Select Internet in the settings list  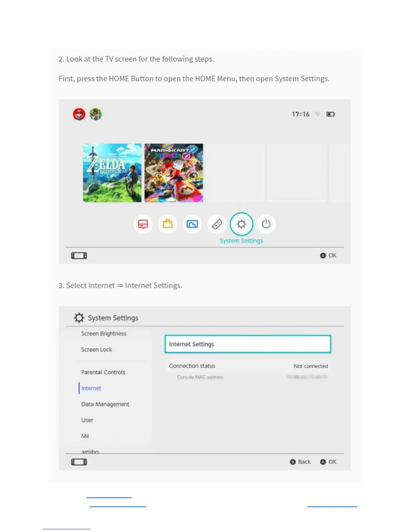click(91, 388)
